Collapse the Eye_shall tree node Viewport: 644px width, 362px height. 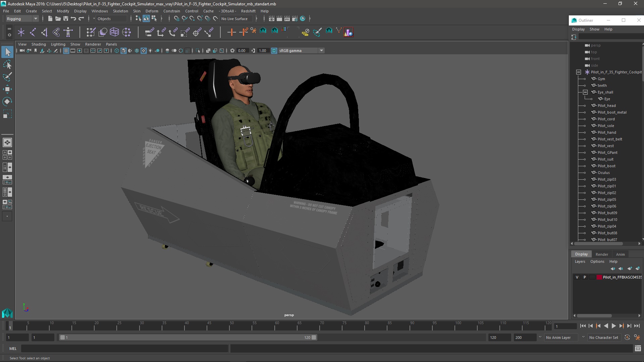[x=585, y=92]
